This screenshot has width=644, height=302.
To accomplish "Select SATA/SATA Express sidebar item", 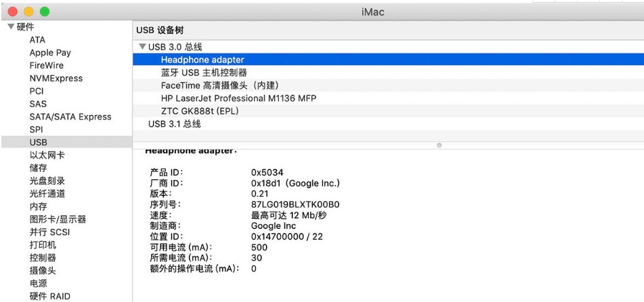I will 70,117.
